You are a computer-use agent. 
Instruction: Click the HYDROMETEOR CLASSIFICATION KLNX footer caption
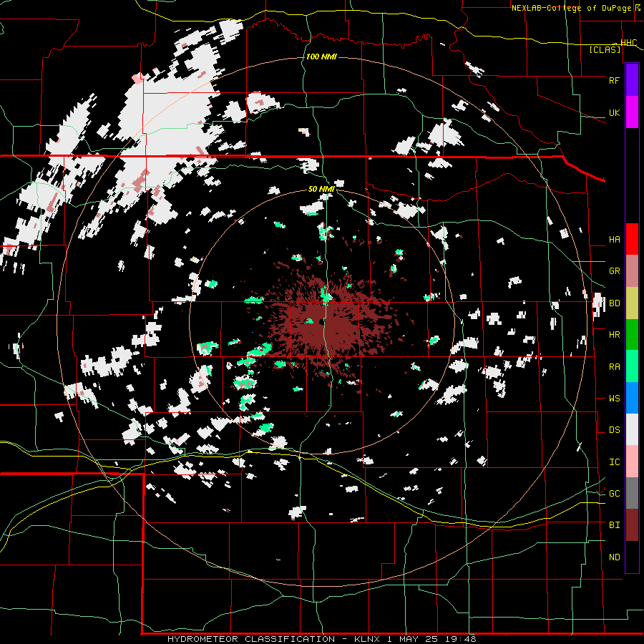pyautogui.click(x=321, y=639)
